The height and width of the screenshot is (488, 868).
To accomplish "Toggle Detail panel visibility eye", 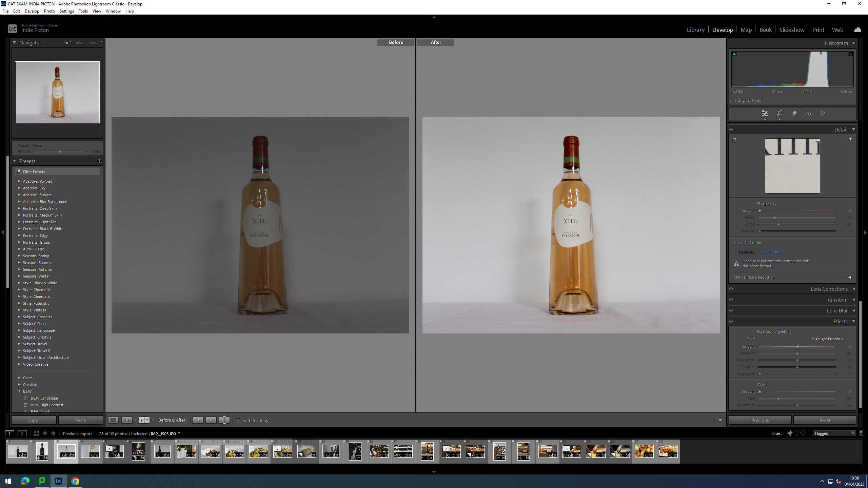I will [x=731, y=130].
